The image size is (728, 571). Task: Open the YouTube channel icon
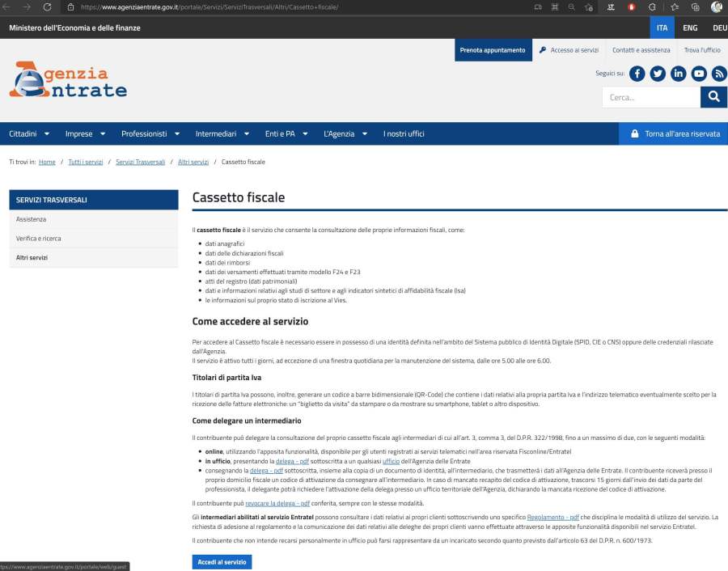pyautogui.click(x=699, y=74)
